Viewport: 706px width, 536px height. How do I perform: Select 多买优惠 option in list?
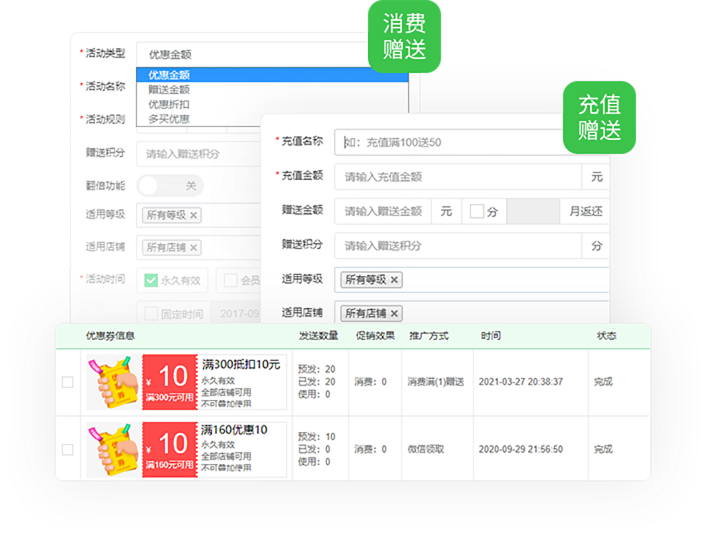click(x=168, y=119)
